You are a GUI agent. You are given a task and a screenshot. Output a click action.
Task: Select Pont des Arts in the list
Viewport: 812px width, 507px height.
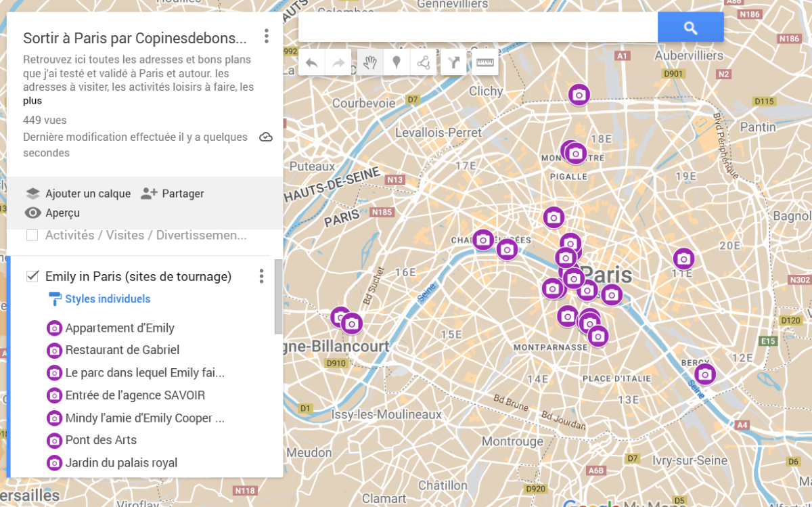tap(101, 440)
